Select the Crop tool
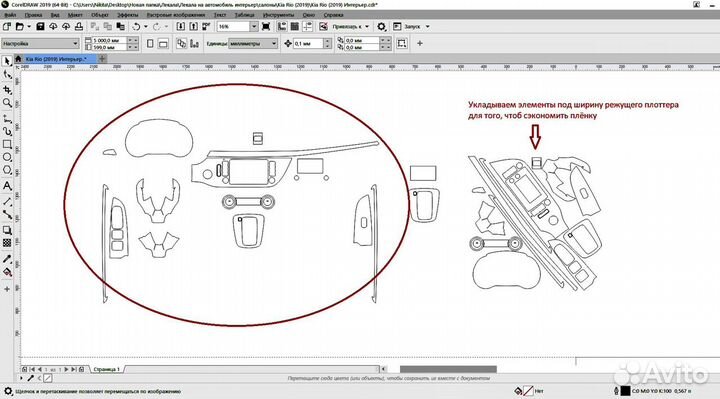The width and height of the screenshot is (720, 399). 7,90
